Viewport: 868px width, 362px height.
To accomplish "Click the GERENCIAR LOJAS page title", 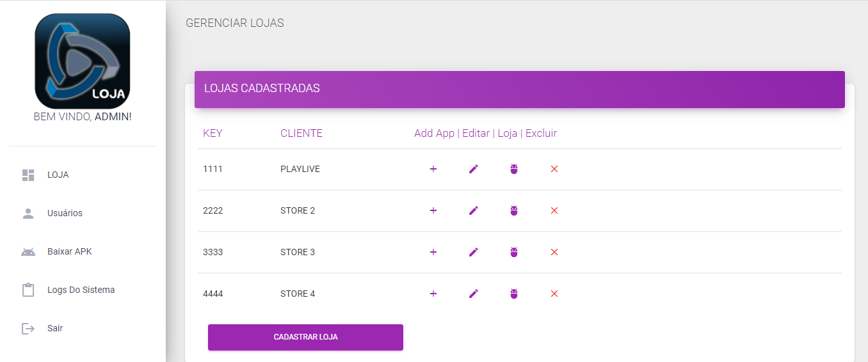I will [x=234, y=23].
